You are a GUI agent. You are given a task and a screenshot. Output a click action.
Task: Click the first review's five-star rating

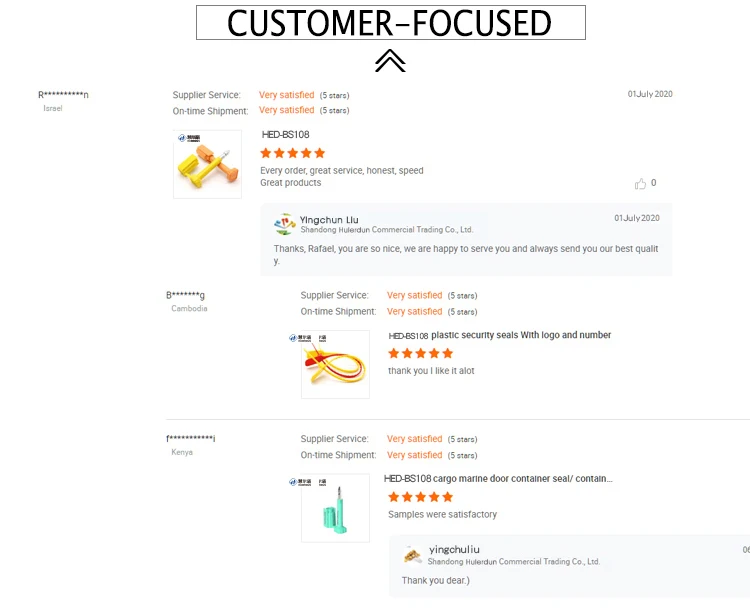[x=292, y=153]
